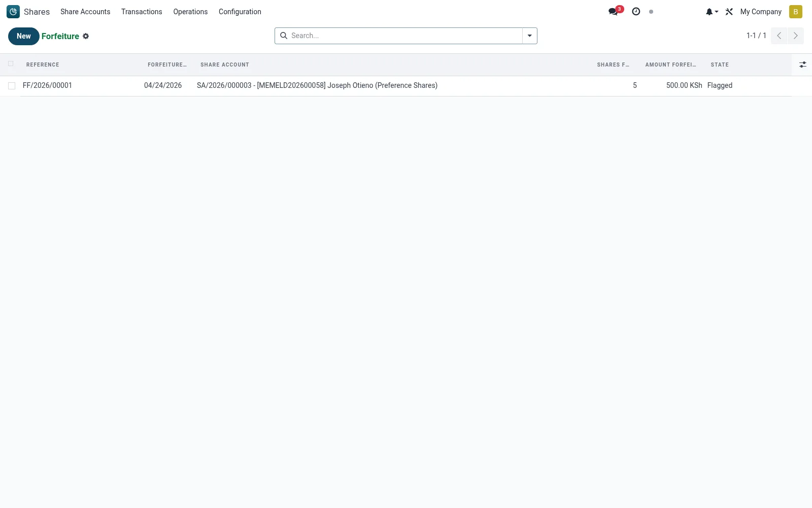Tick the checkbox for FF/2026/00001 row

pyautogui.click(x=12, y=86)
